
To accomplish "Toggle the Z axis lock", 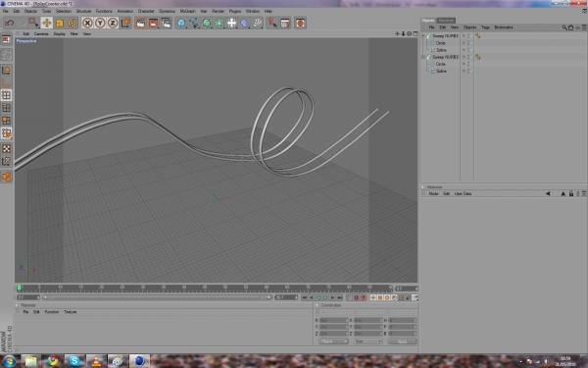I will tap(113, 23).
